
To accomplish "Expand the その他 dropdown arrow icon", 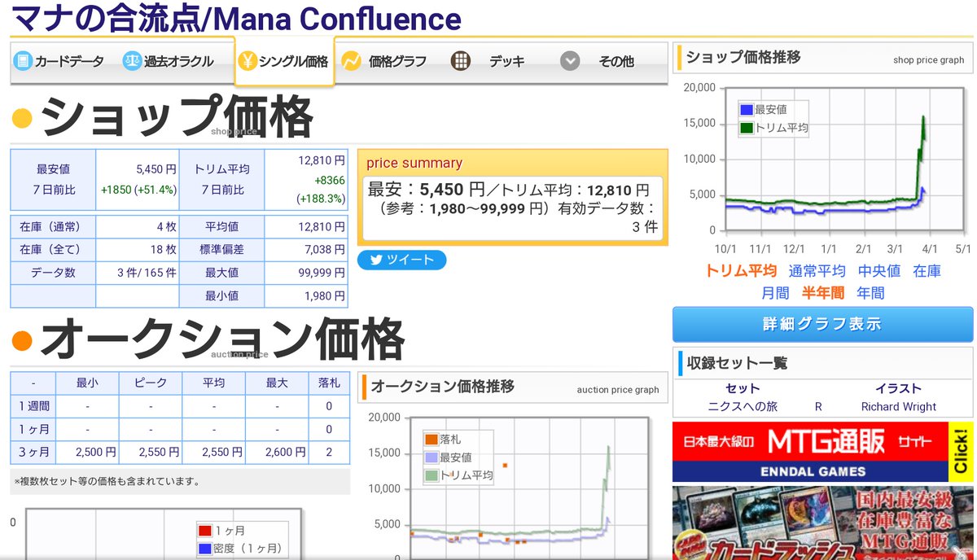I will click(570, 61).
